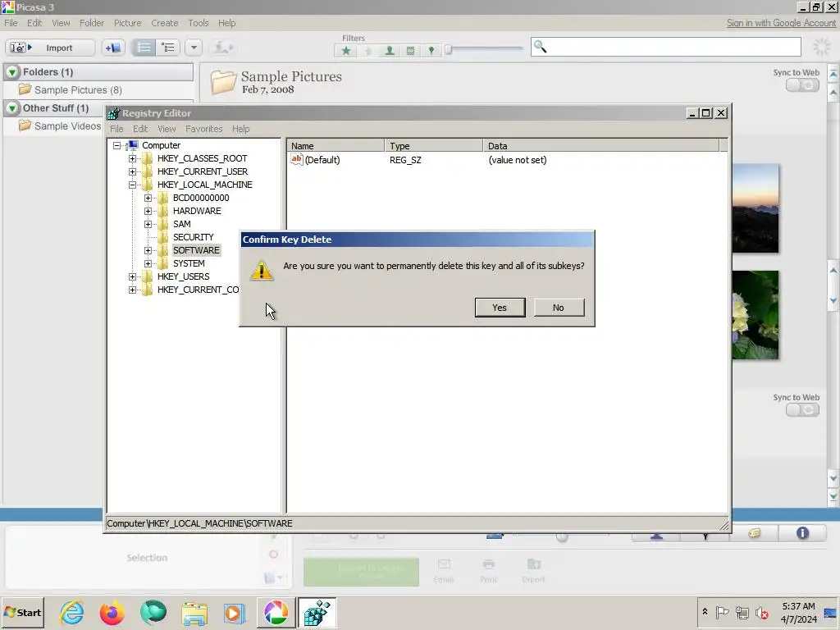This screenshot has width=840, height=630.
Task: Click the tags icon in Picasa bottom bar
Action: (x=755, y=533)
